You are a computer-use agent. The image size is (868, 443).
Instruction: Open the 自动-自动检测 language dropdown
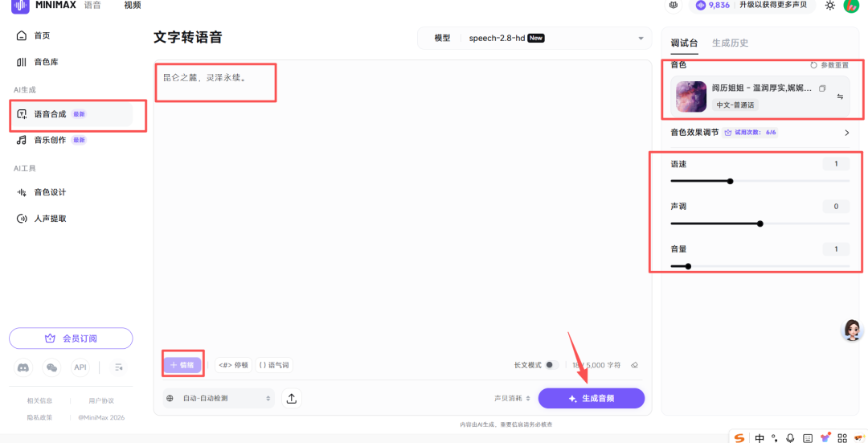point(219,398)
